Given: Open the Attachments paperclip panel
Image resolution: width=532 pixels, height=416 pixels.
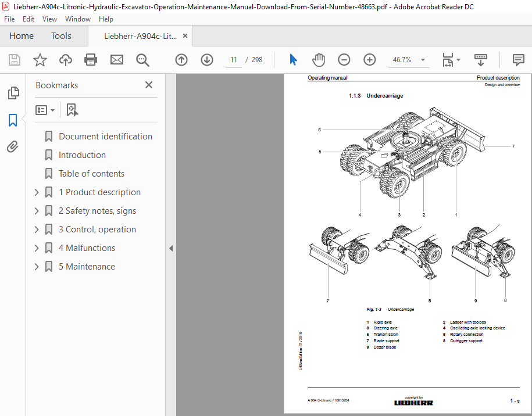Looking at the screenshot, I should click(13, 147).
